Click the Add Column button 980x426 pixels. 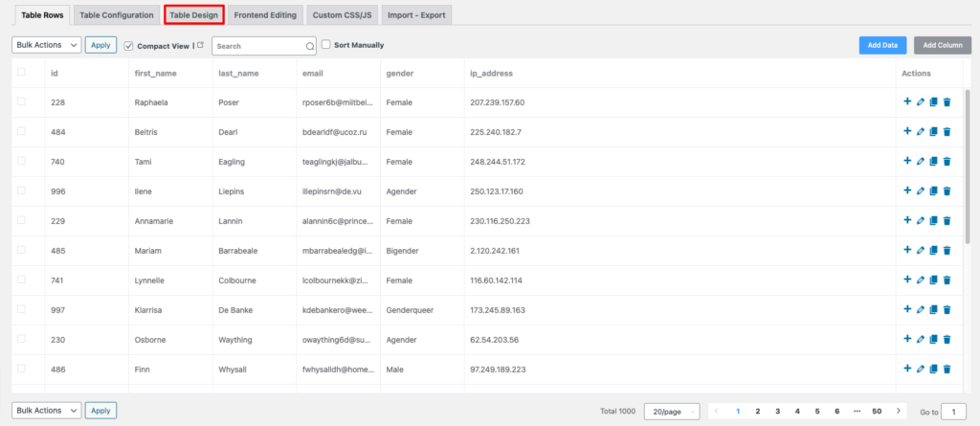[x=943, y=45]
